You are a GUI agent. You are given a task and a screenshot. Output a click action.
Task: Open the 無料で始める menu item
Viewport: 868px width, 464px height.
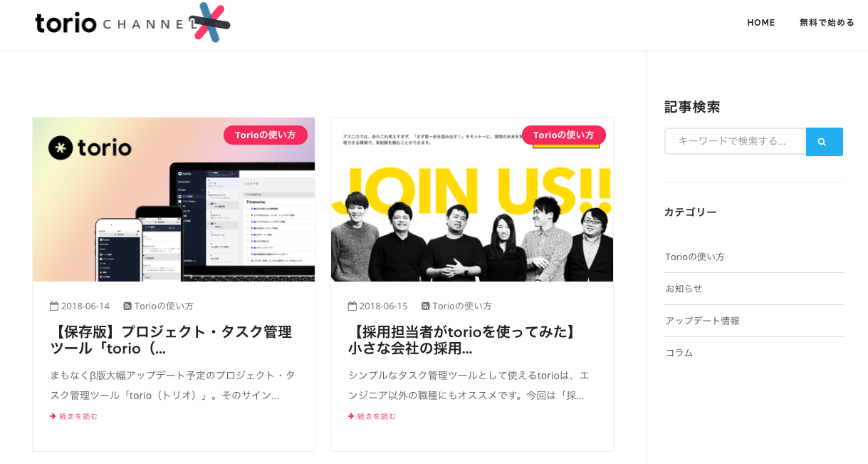[x=827, y=23]
